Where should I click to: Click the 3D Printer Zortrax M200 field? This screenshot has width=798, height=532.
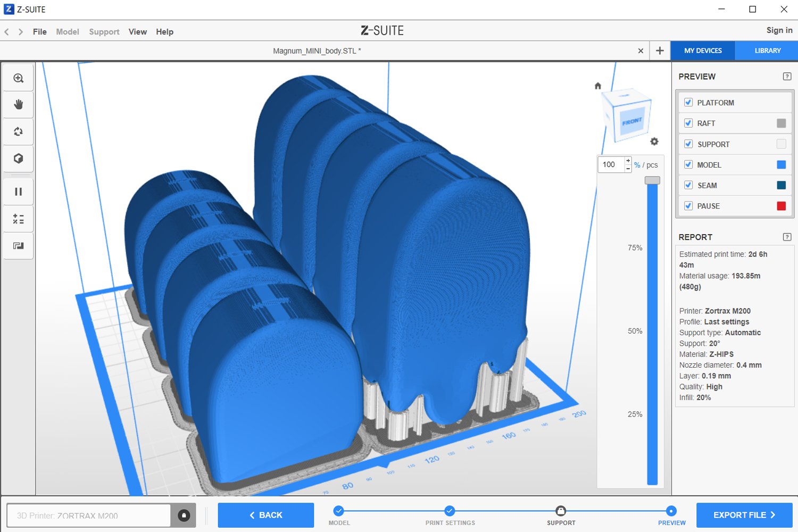pyautogui.click(x=89, y=516)
